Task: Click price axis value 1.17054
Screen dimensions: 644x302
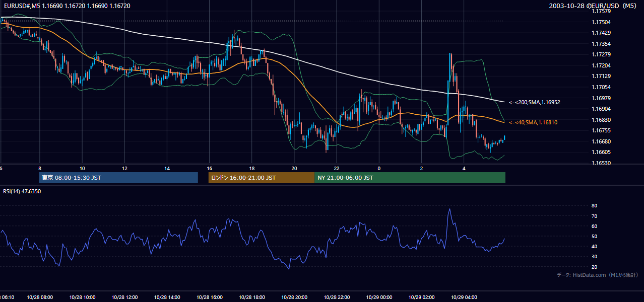Action: tap(601, 87)
